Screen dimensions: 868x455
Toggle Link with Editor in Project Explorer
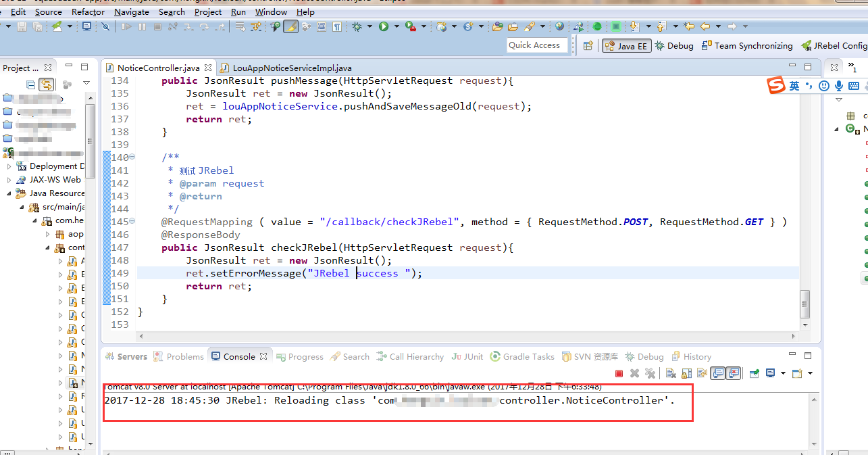coord(46,85)
